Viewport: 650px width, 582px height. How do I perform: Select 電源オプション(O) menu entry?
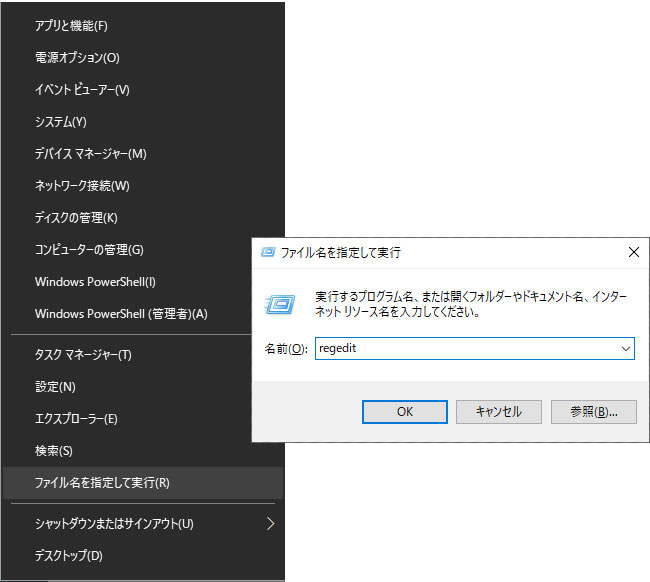point(143,58)
